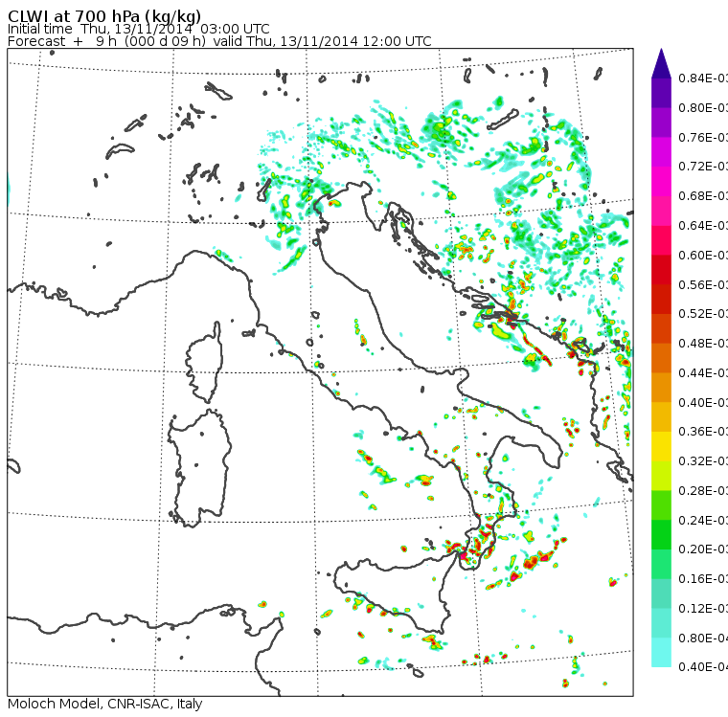Click the 0.68E-03 colorbar label
The height and width of the screenshot is (717, 728).
[703, 196]
